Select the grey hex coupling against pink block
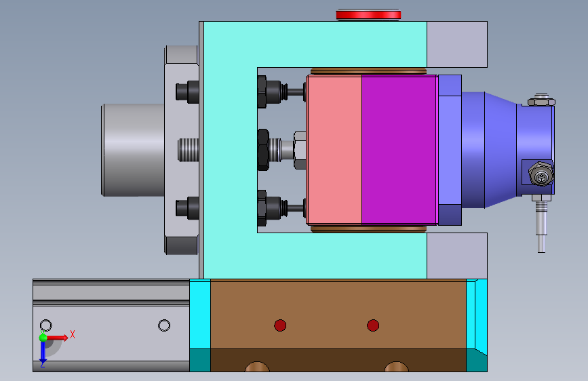The width and height of the screenshot is (588, 381). 300,150
